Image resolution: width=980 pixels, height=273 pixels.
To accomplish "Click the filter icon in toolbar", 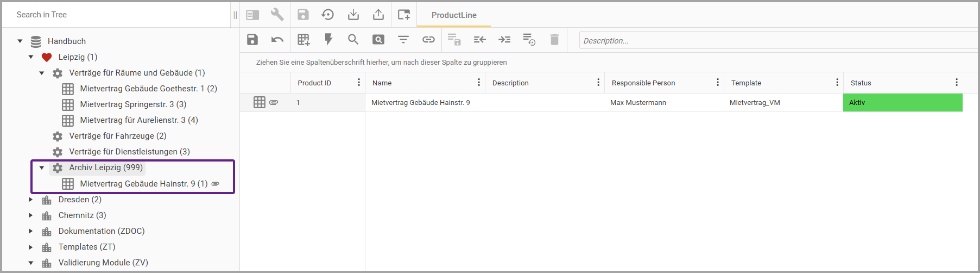I will 403,40.
